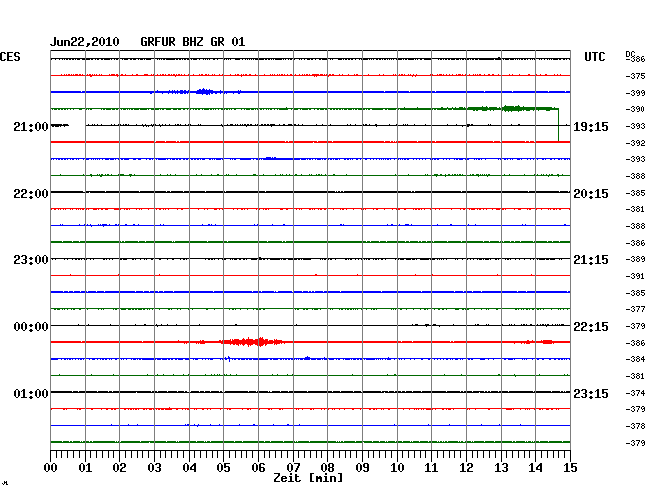Click minute axis tick label 12
The image size is (650, 494).
click(466, 468)
